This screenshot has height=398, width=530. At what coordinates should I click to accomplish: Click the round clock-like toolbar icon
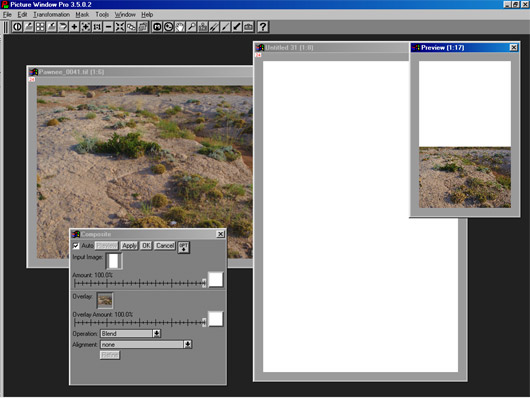tap(169, 27)
